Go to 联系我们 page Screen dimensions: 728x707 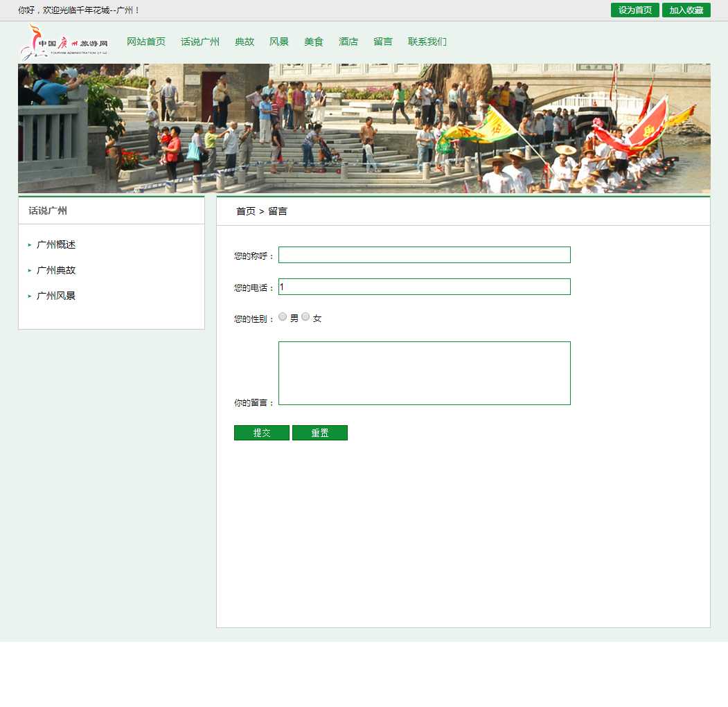coord(427,42)
